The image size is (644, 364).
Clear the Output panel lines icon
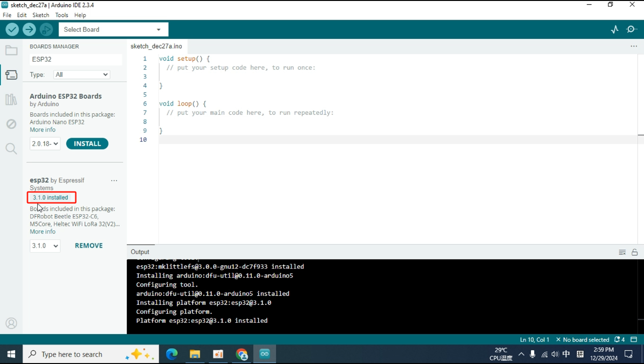[x=622, y=252]
